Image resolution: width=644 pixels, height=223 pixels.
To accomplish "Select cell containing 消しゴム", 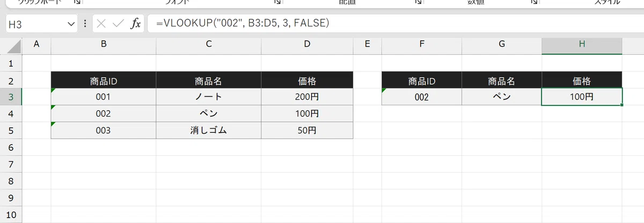I will (209, 131).
